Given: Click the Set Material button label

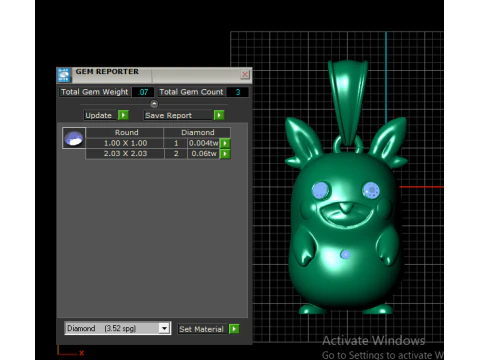Looking at the screenshot, I should (x=201, y=329).
